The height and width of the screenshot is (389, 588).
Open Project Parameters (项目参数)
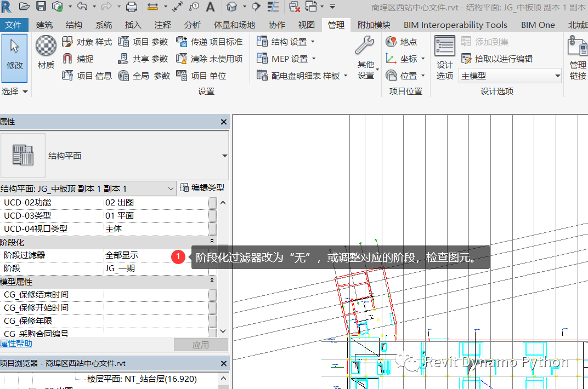[x=143, y=42]
